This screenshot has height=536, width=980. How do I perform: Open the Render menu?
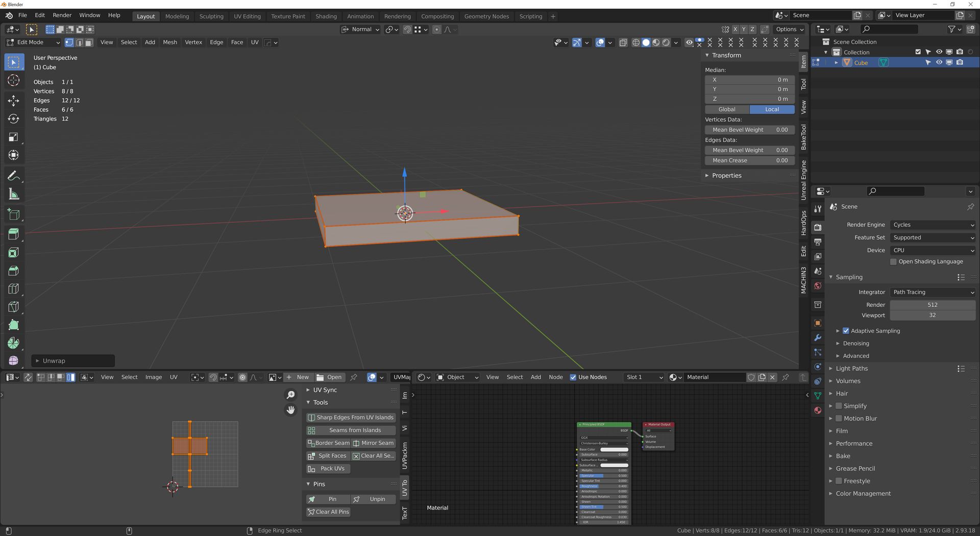tap(62, 15)
